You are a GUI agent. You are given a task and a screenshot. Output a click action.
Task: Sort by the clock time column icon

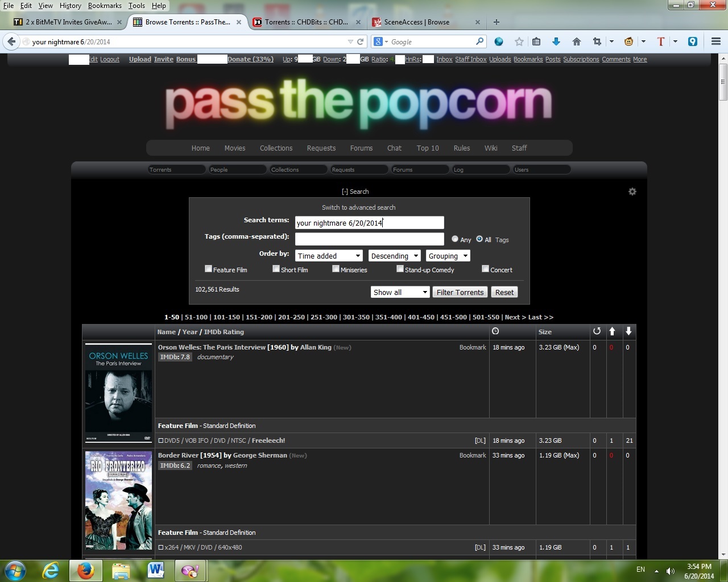tap(495, 331)
